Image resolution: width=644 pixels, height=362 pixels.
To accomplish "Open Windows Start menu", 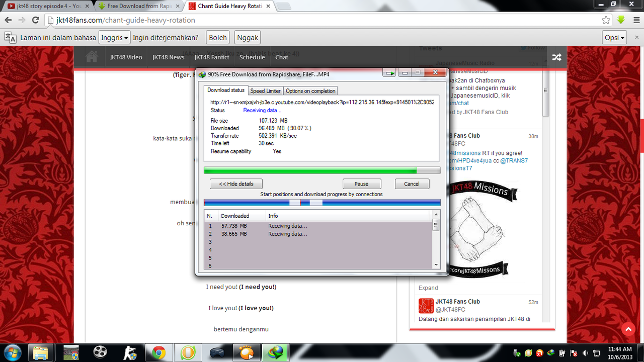I will point(12,352).
